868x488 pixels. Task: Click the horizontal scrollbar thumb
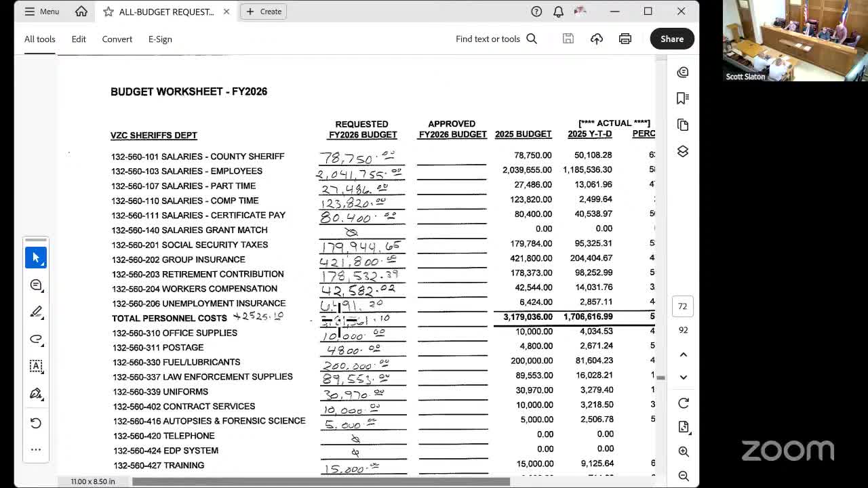click(x=321, y=482)
